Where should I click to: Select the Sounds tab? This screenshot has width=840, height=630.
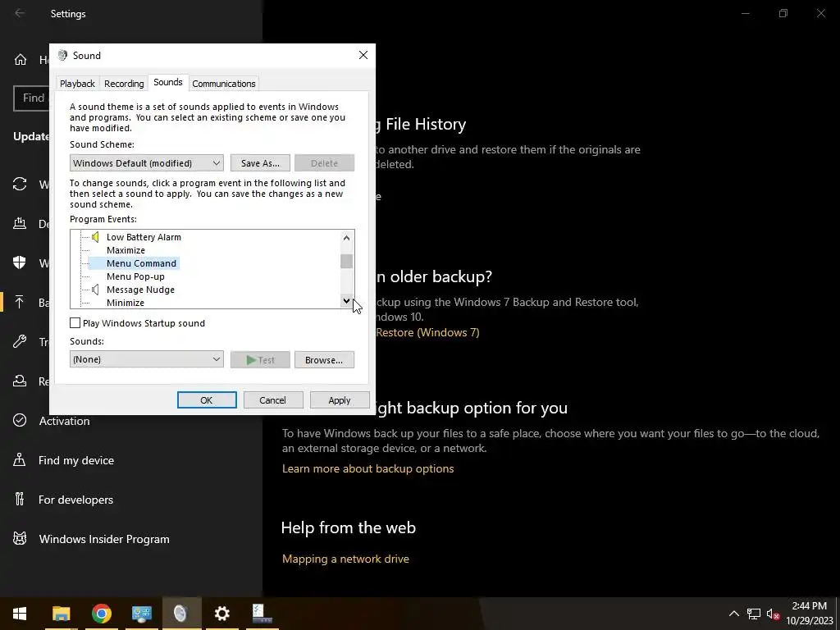coord(167,82)
